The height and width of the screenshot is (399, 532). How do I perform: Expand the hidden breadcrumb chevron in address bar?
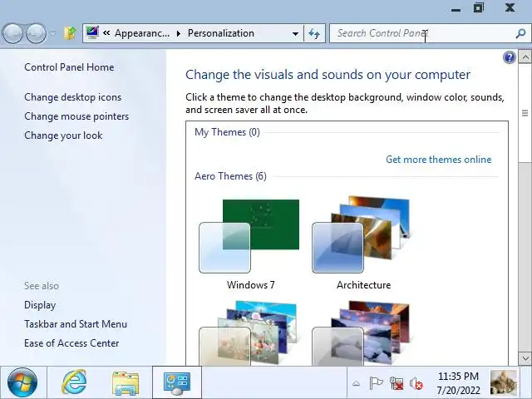106,33
